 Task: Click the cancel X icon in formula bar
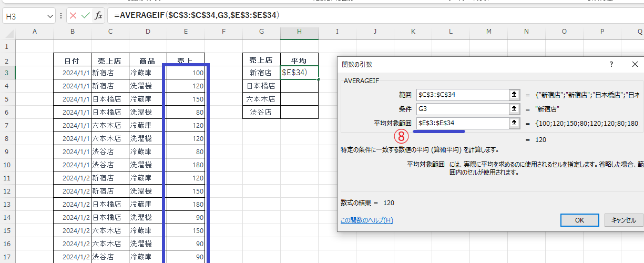click(73, 16)
